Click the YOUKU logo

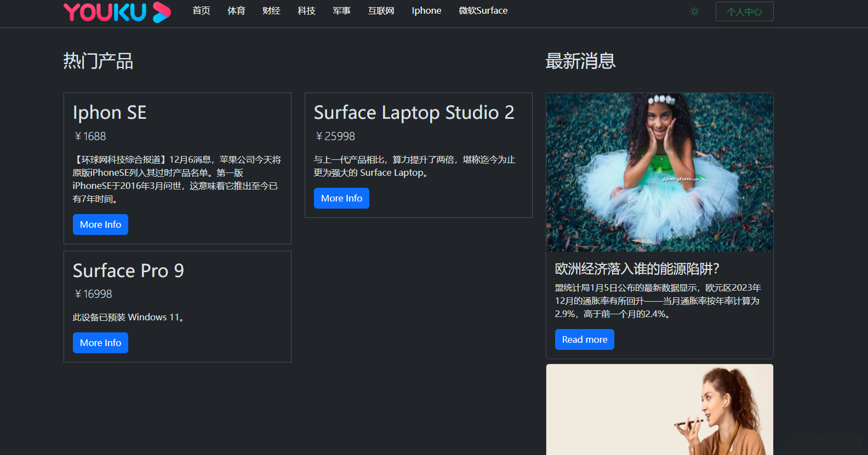tap(117, 12)
